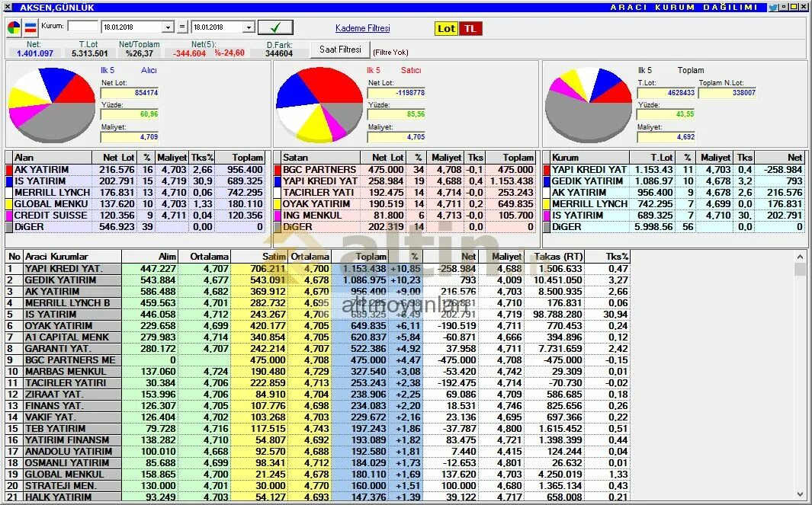Open the Kademe Filtresi link
This screenshot has height=505, width=812.
pos(362,28)
